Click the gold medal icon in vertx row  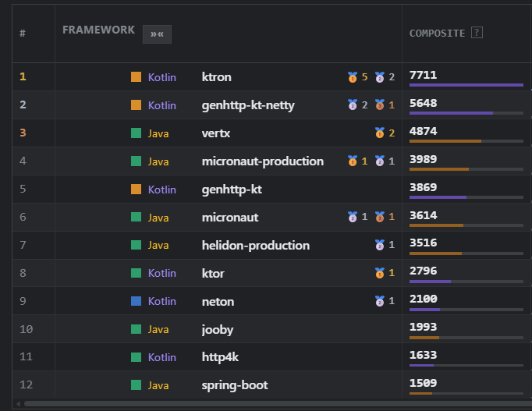tap(380, 133)
